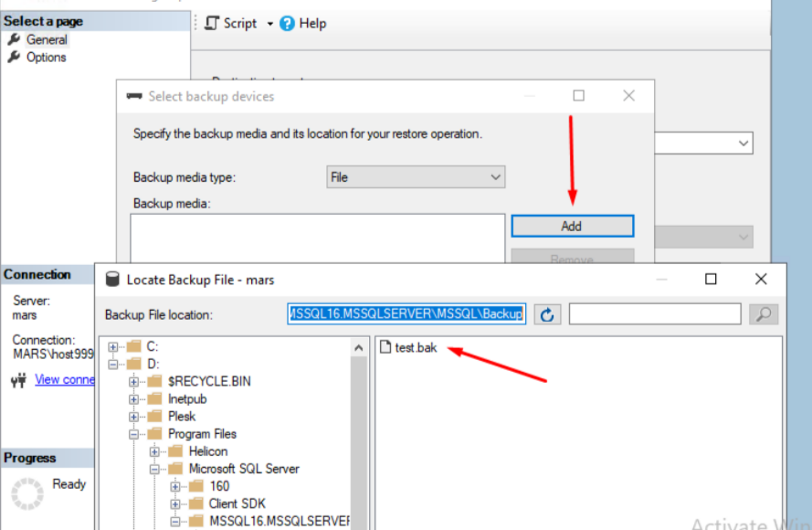Screen dimensions: 812x530
Task: Collapse the D: drive node
Action: 113,365
